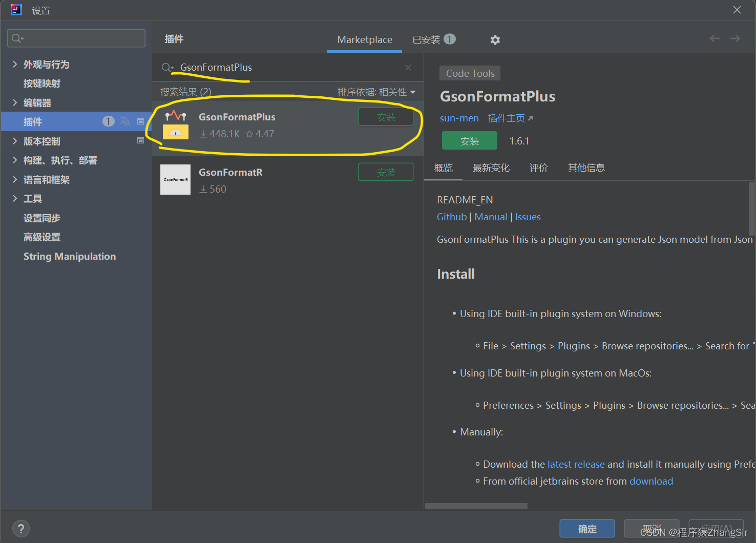
Task: Click the update count badge on 插件
Action: (108, 121)
